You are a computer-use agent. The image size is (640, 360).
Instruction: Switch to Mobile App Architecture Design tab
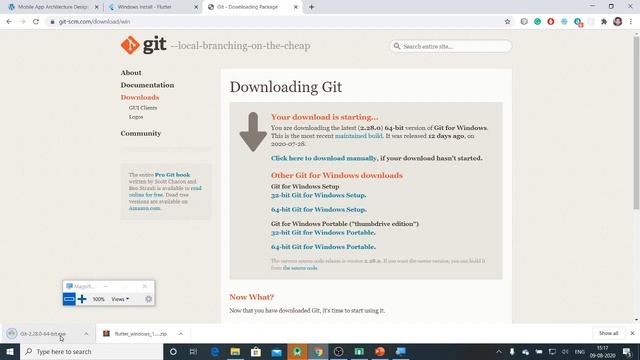(x=53, y=7)
